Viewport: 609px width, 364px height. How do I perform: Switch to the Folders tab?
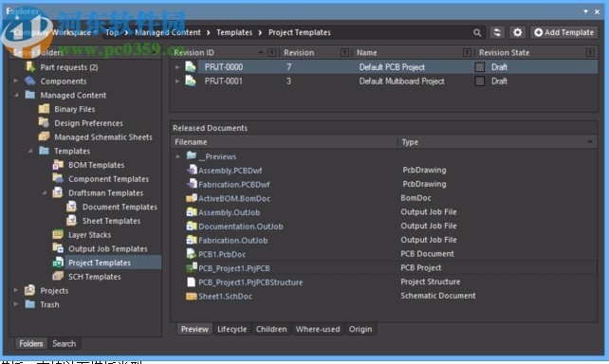click(x=31, y=343)
